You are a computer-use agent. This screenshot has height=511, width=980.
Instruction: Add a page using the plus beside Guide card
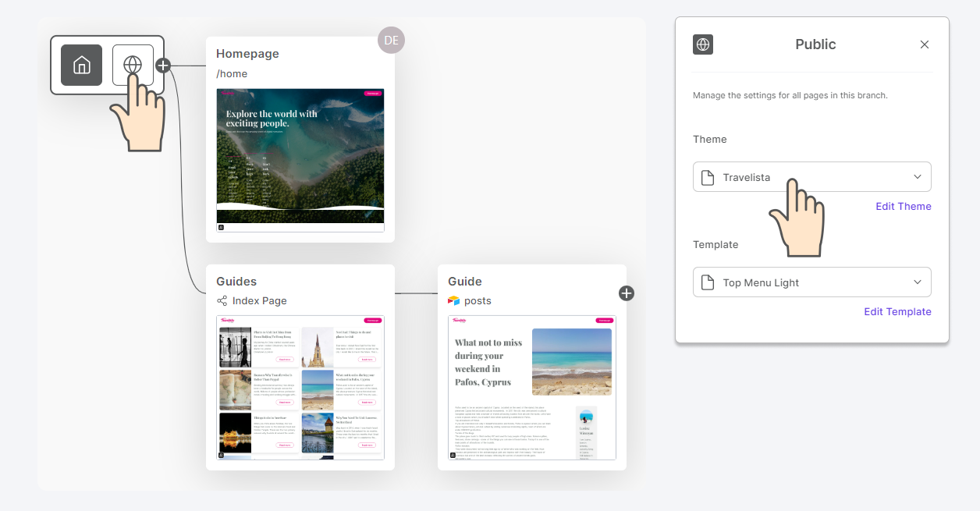tap(627, 293)
